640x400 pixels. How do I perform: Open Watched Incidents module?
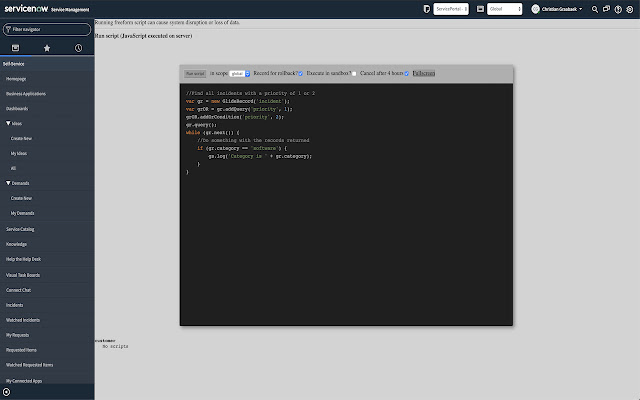[x=23, y=320]
